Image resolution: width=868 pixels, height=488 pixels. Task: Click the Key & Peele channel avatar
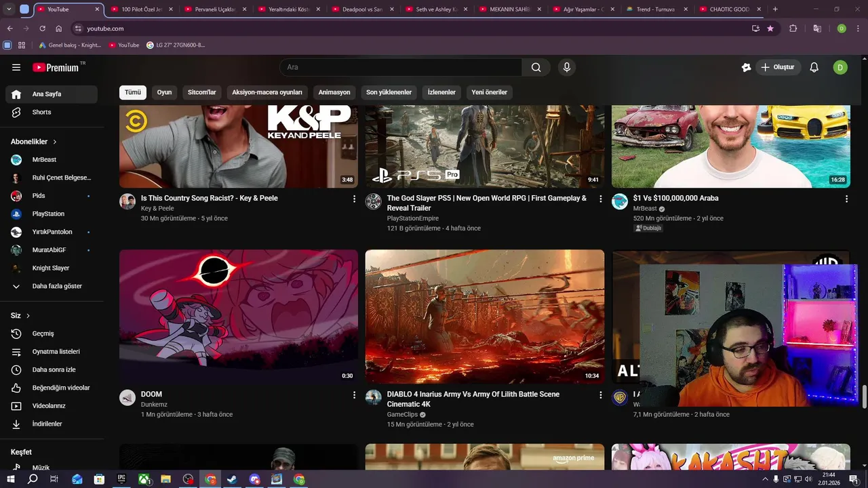[127, 201]
